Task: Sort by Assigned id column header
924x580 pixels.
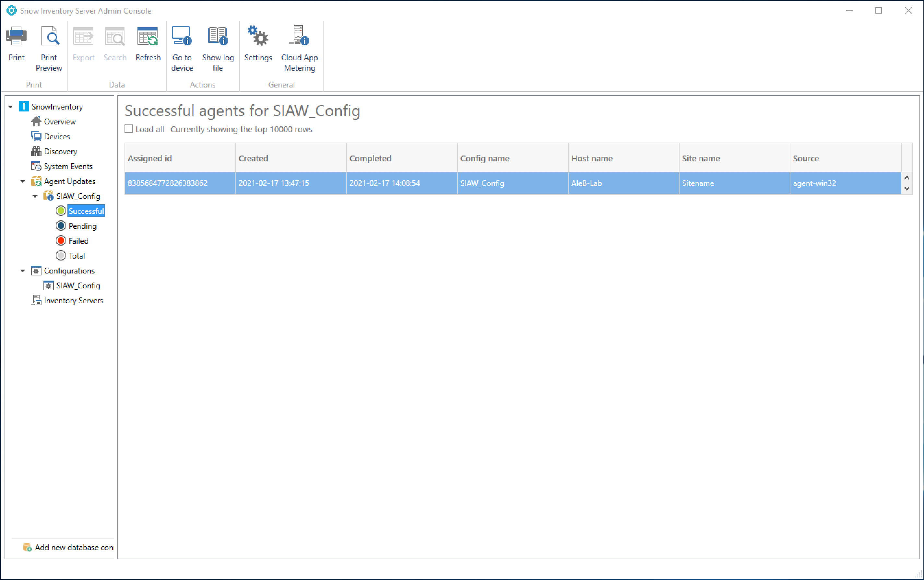Action: tap(180, 158)
